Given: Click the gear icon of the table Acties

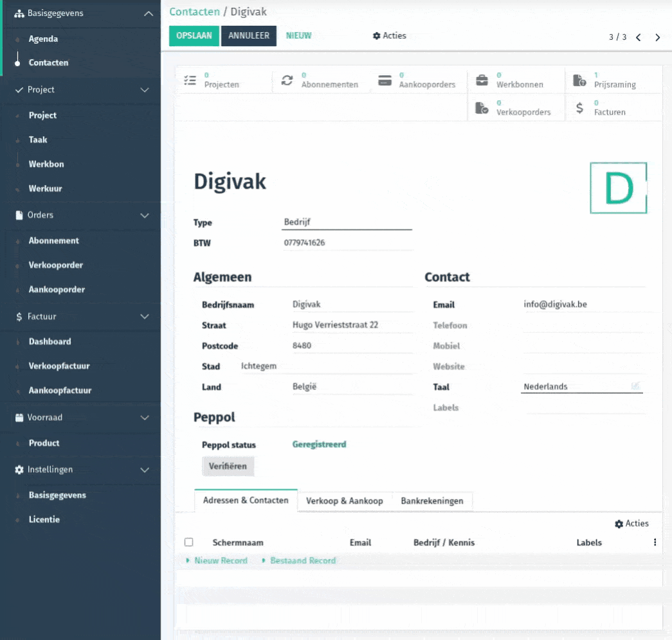Looking at the screenshot, I should click(x=619, y=524).
